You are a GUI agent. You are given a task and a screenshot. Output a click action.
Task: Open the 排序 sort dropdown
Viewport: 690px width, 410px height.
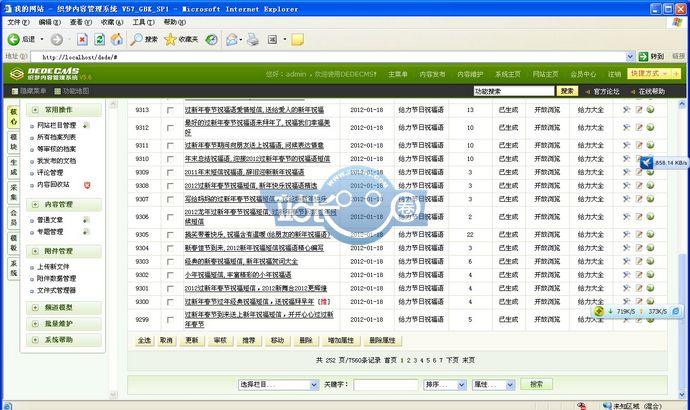(445, 384)
